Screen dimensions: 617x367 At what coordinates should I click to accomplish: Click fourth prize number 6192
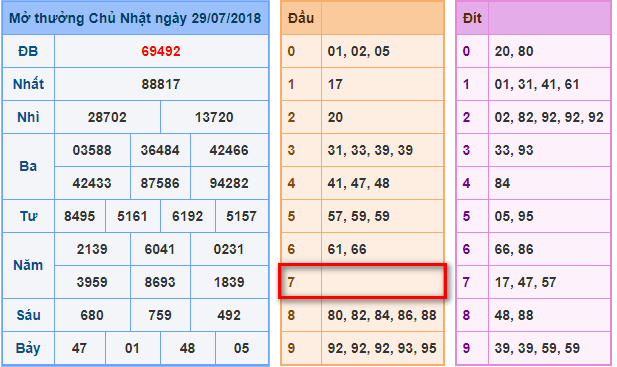pyautogui.click(x=188, y=216)
